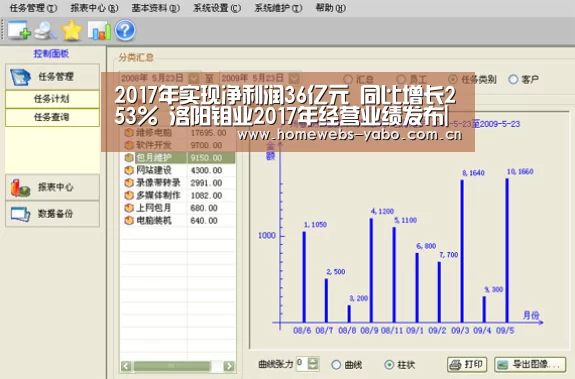Click the 导出图像 export button
This screenshot has width=575, height=379.
[x=530, y=364]
